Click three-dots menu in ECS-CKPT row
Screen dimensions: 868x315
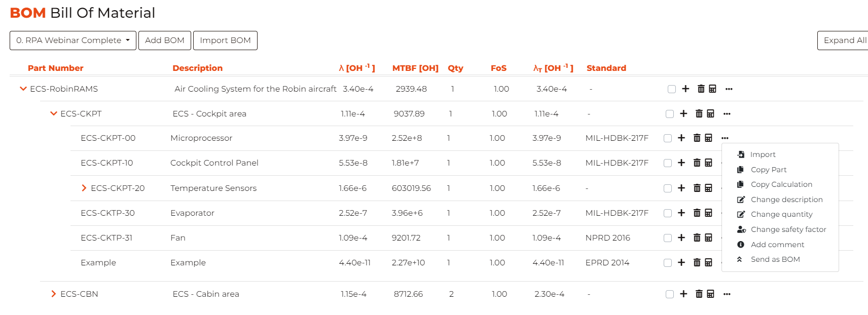point(727,114)
